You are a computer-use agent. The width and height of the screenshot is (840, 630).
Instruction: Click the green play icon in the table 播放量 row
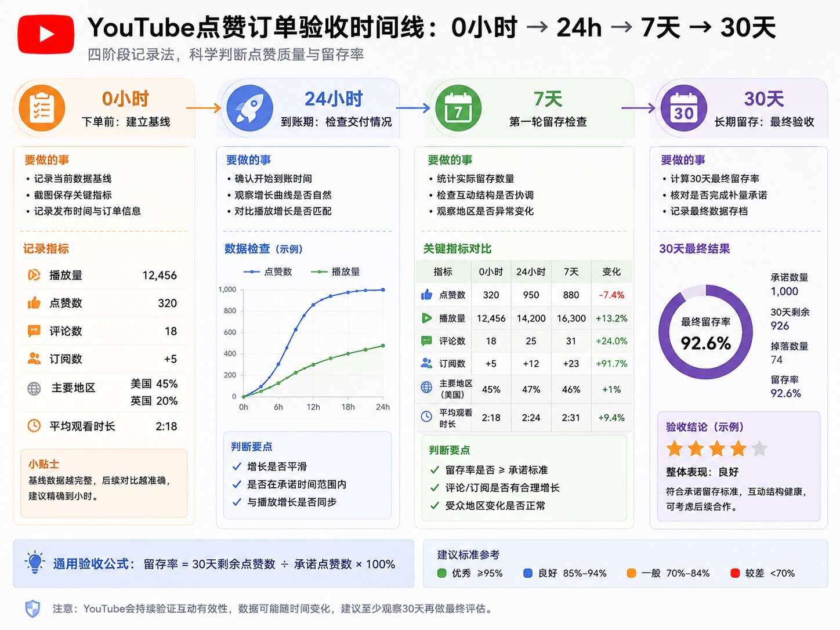pyautogui.click(x=426, y=318)
